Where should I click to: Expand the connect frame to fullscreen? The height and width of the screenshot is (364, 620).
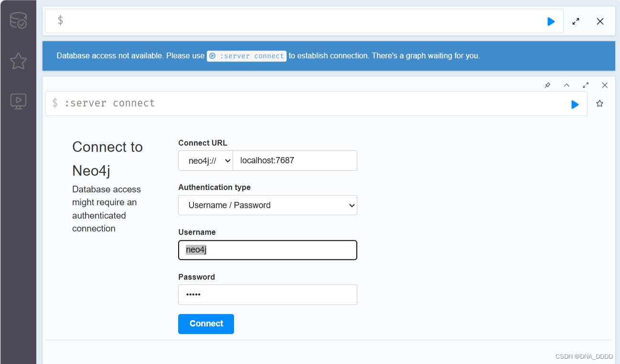click(586, 85)
